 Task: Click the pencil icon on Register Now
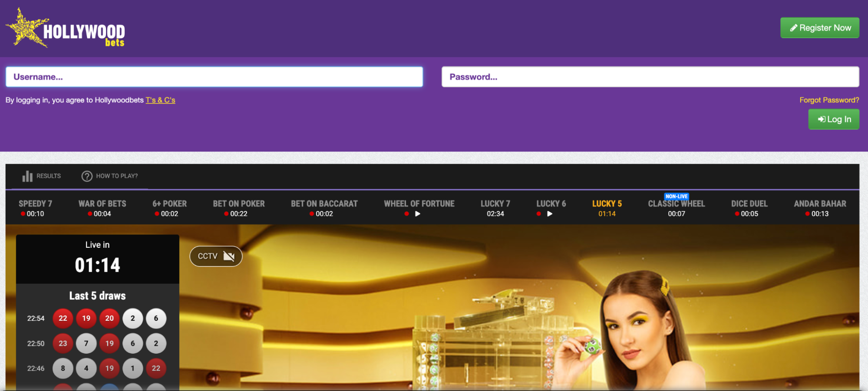click(794, 27)
